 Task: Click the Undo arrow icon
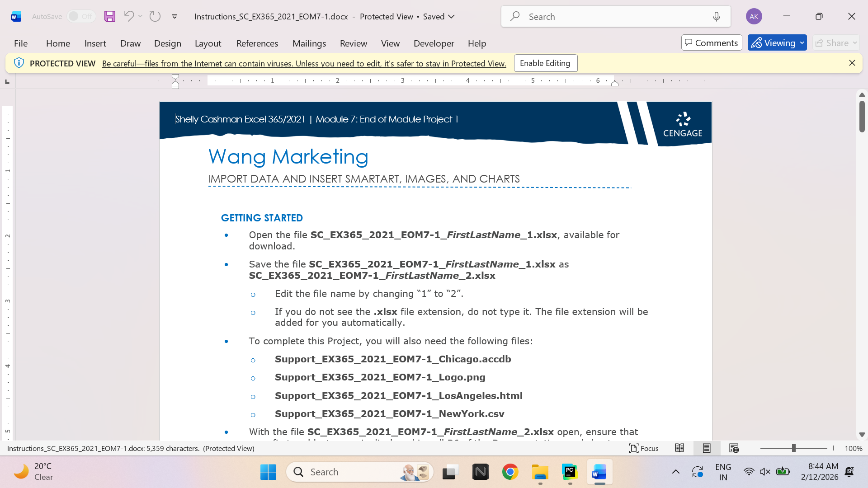(x=129, y=16)
